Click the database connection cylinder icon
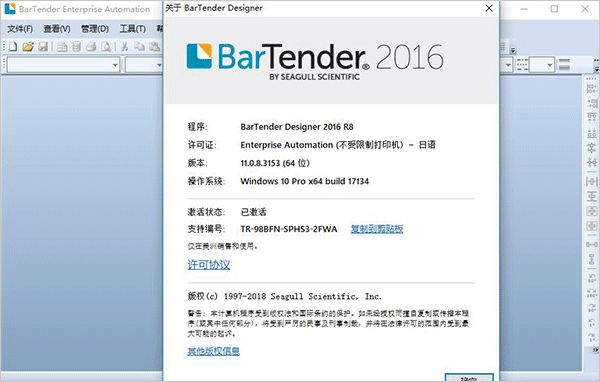 (77, 47)
